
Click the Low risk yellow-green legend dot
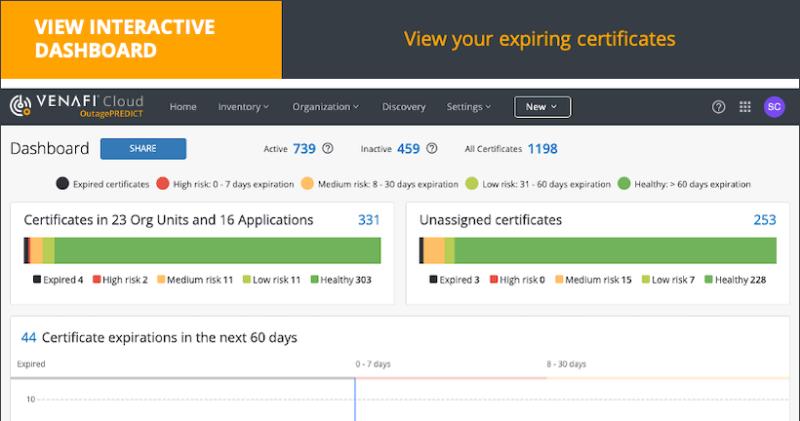coord(472,184)
